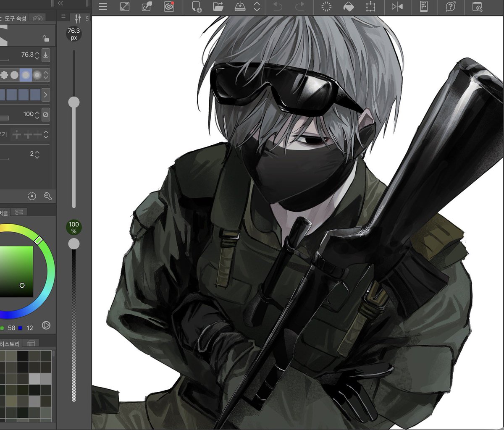Viewport: 504px width, 430px height.
Task: Create a new canvas document
Action: point(196,7)
